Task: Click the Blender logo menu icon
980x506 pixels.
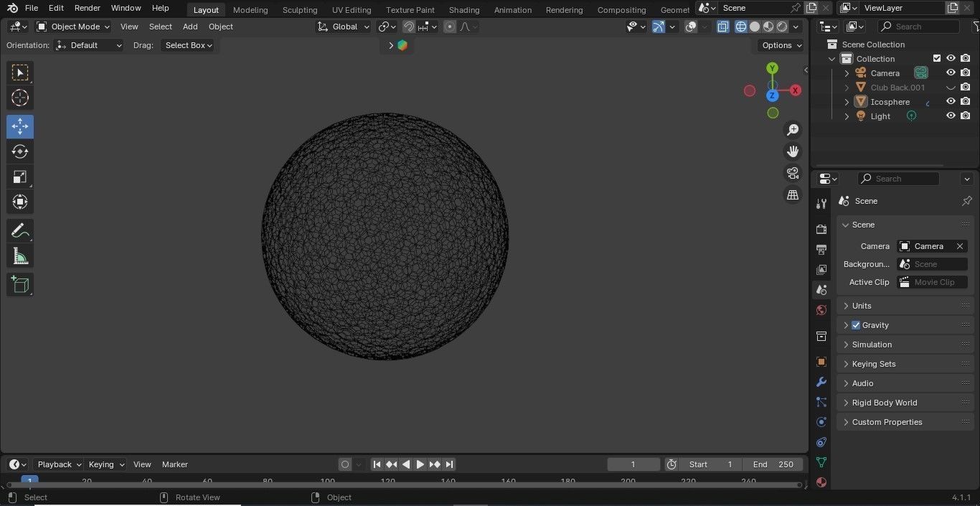Action: pos(12,8)
